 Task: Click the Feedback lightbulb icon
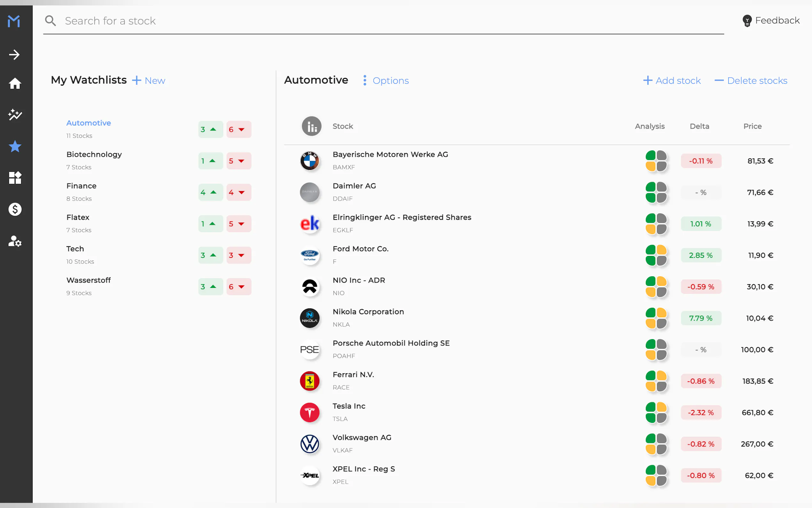(747, 21)
